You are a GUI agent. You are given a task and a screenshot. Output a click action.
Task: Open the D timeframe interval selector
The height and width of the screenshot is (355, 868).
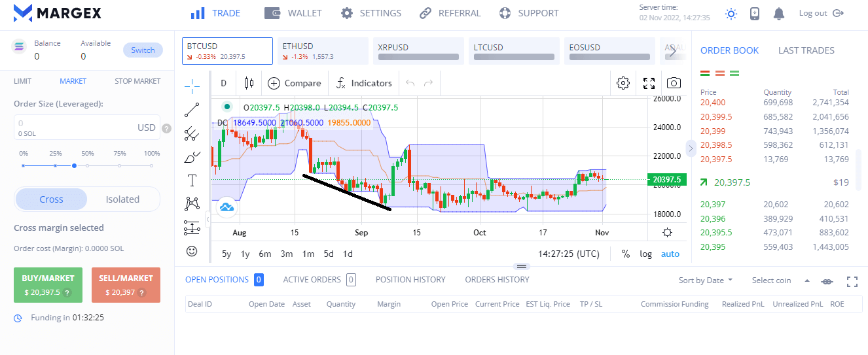[x=223, y=83]
